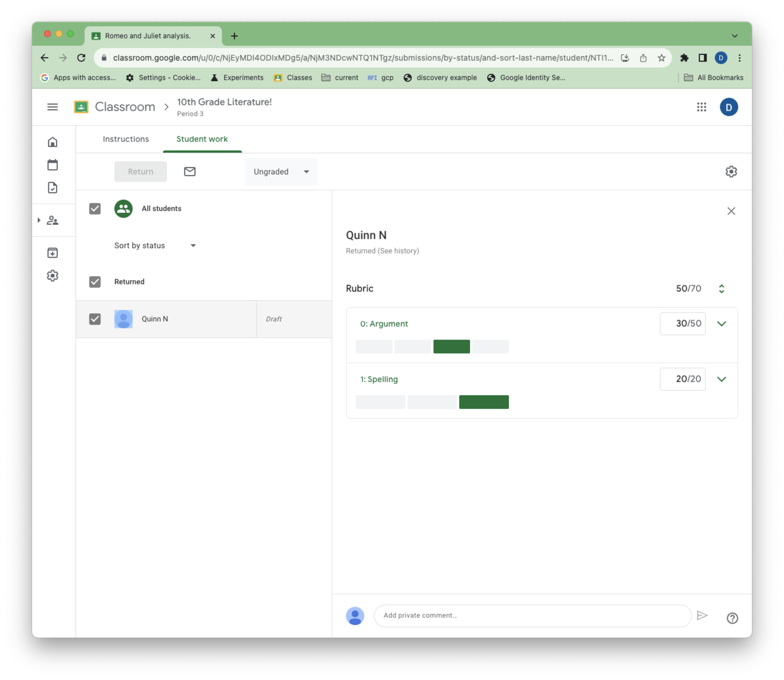
Task: Expand the Argument rubric criterion
Action: click(x=722, y=323)
